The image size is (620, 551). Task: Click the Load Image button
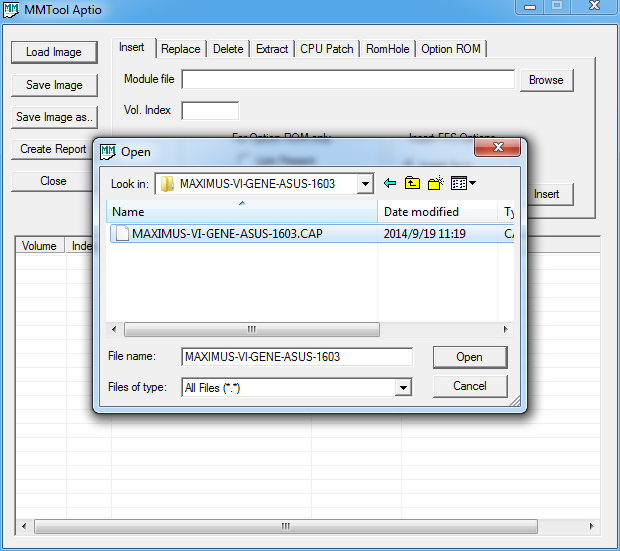[x=54, y=52]
